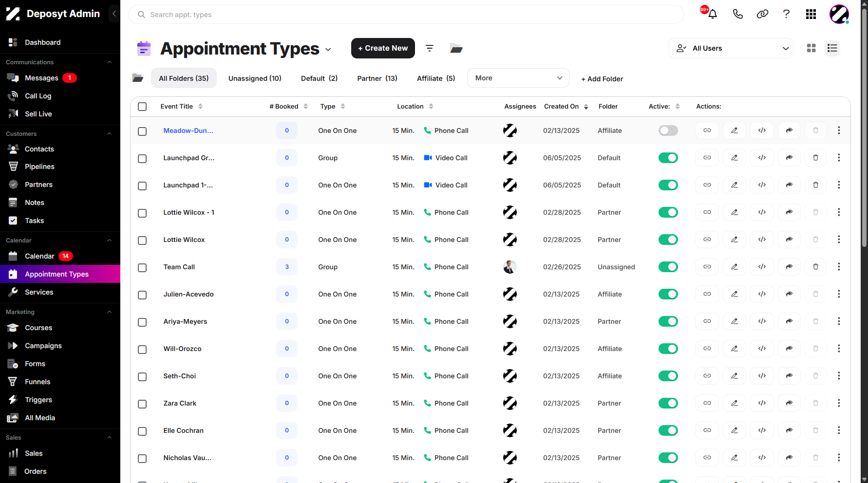Select the Affiliate (5) folder tab
868x483 pixels.
(436, 78)
